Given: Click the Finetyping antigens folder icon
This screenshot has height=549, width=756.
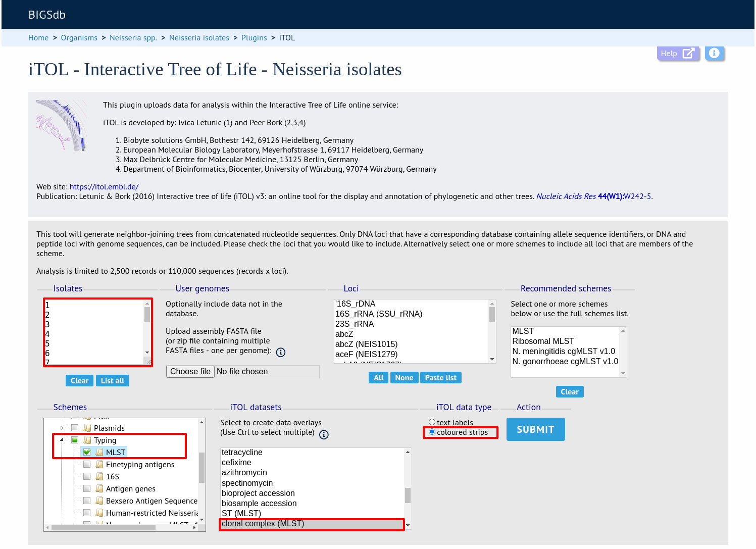Looking at the screenshot, I should pyautogui.click(x=99, y=464).
